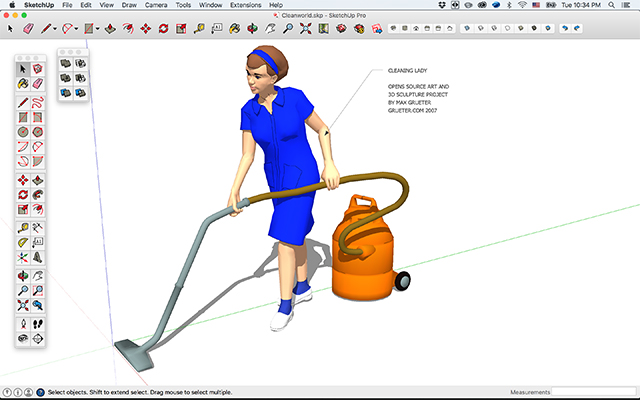Click Zoom Extents in the main toolbar
The height and width of the screenshot is (400, 640).
click(306, 29)
